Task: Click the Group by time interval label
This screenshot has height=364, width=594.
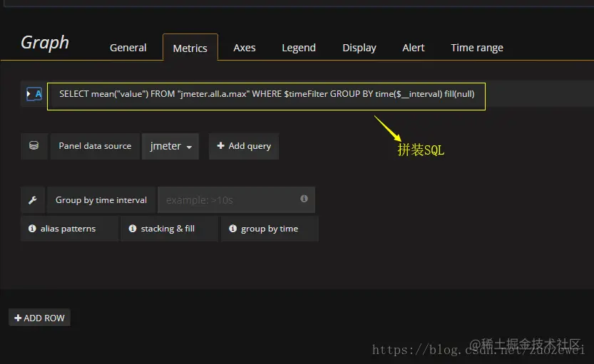Action: [x=101, y=199]
